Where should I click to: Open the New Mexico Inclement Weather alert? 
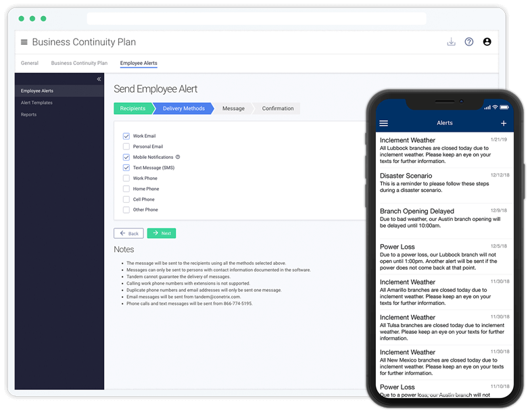point(445,362)
